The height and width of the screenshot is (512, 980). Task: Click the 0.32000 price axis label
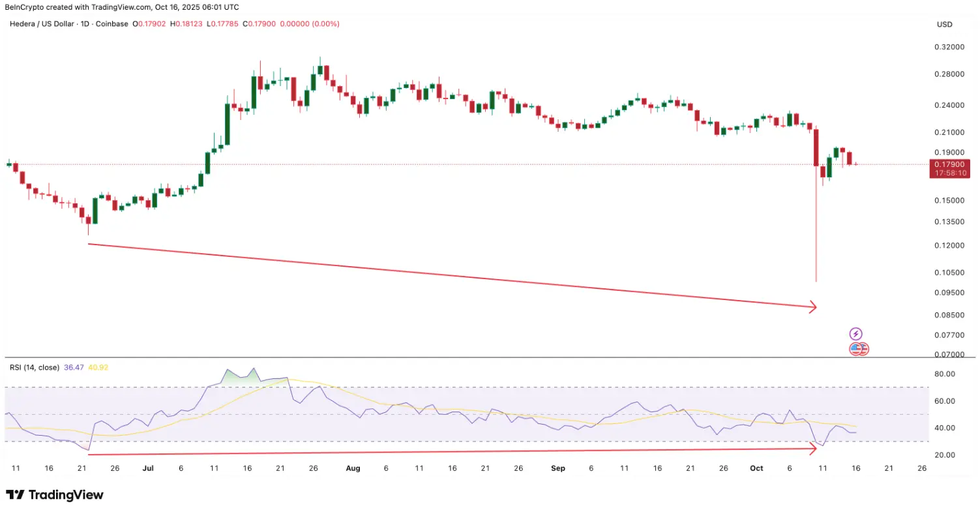coord(949,48)
